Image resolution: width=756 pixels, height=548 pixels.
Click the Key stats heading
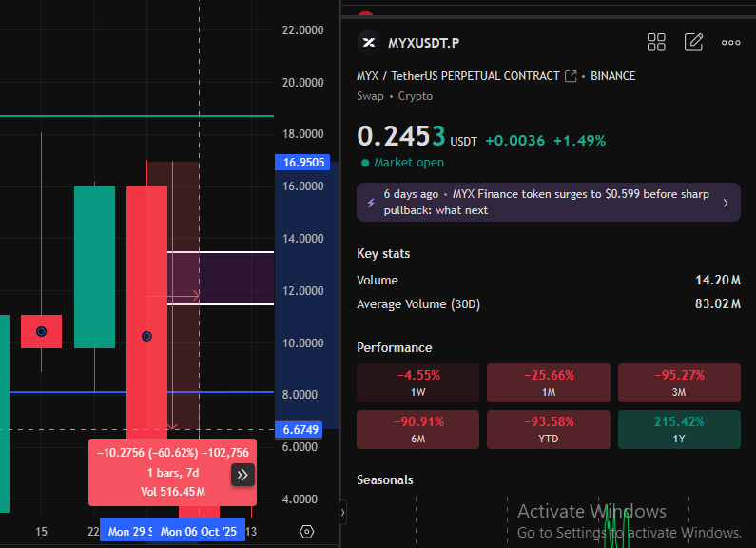click(x=383, y=254)
